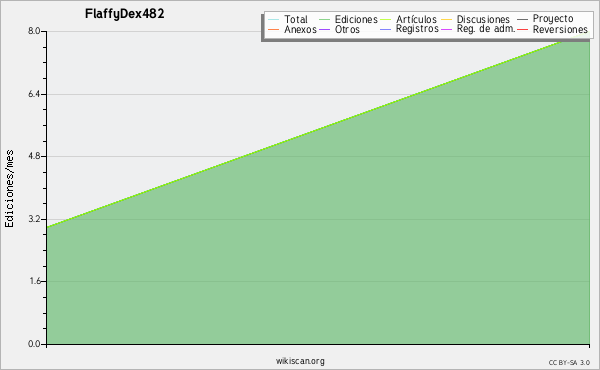This screenshot has height=370, width=600.
Task: Click the Anexos legend label
Action: coord(300,29)
